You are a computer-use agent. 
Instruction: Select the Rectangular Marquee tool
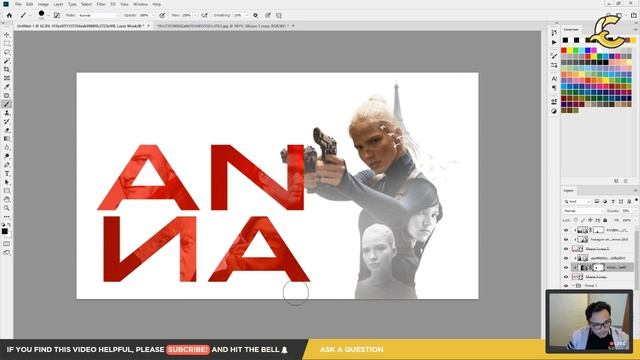click(7, 44)
